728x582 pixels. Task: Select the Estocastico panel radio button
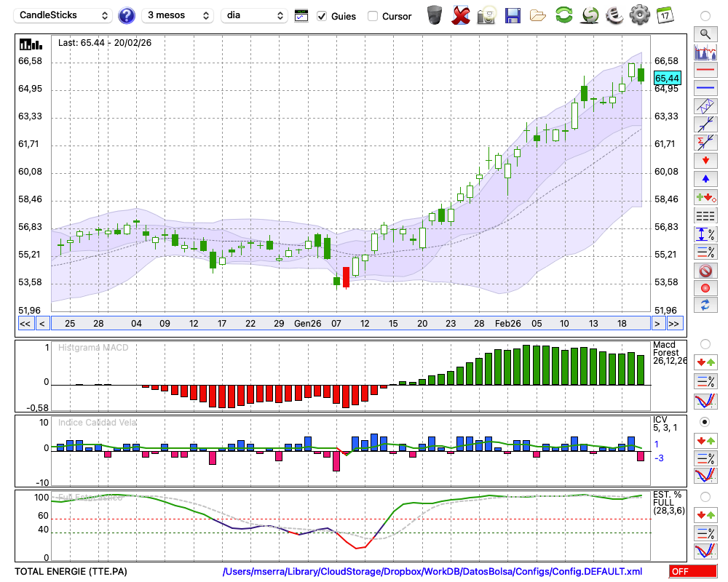tap(705, 497)
